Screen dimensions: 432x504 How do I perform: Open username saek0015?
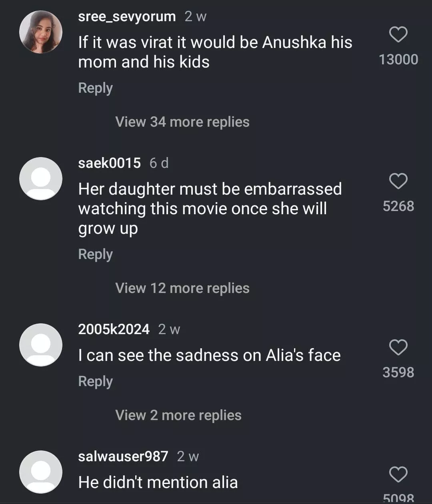pyautogui.click(x=109, y=163)
